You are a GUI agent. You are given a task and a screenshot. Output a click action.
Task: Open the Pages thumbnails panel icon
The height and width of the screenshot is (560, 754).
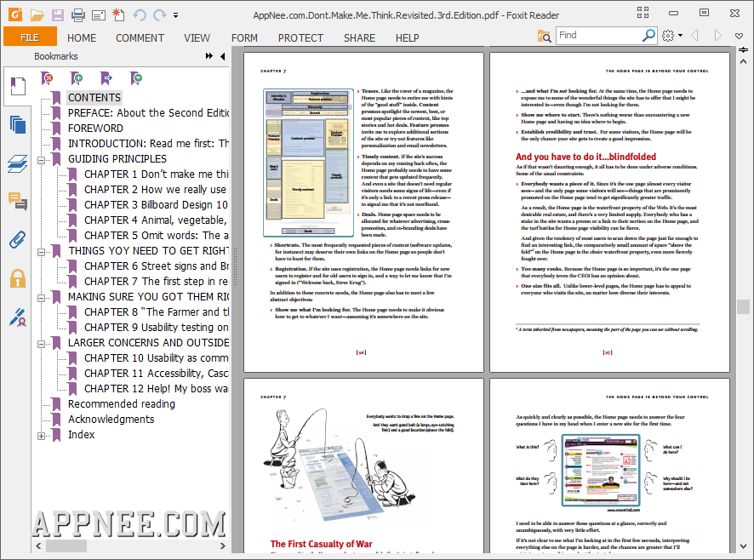18,125
